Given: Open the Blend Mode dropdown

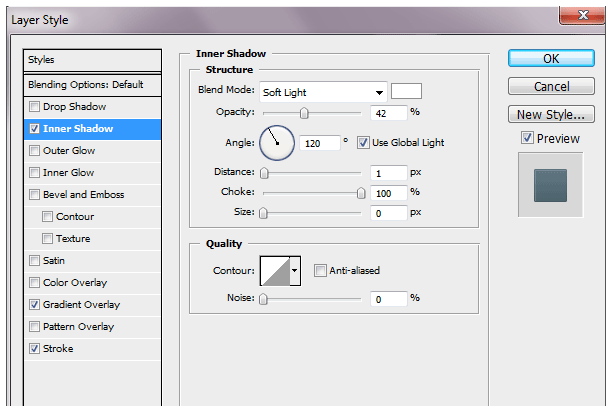Looking at the screenshot, I should pyautogui.click(x=322, y=92).
